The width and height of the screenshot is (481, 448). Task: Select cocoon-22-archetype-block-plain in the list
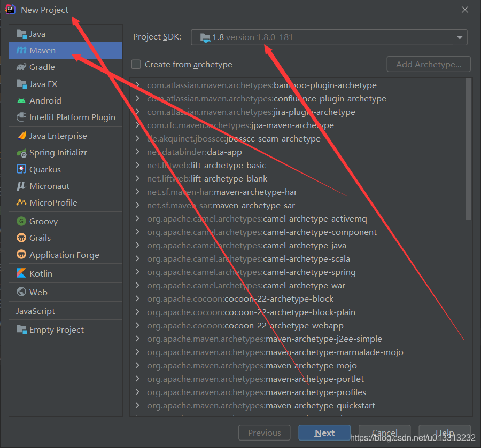251,312
